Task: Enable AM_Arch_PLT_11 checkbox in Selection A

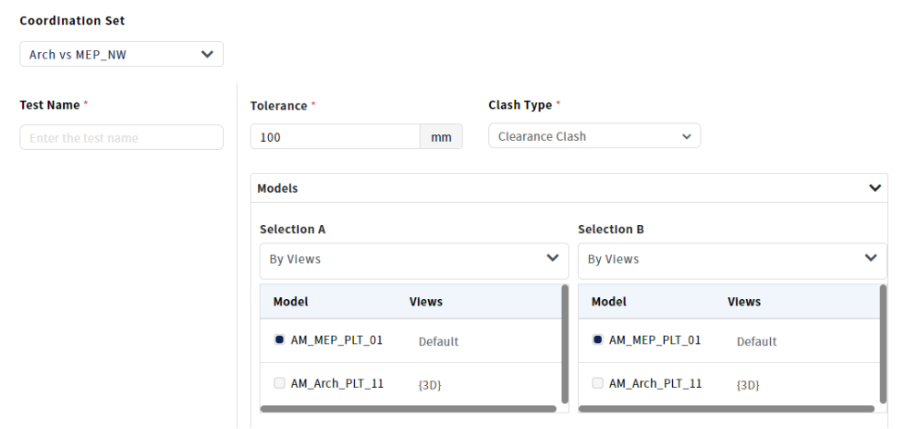Action: [x=279, y=383]
